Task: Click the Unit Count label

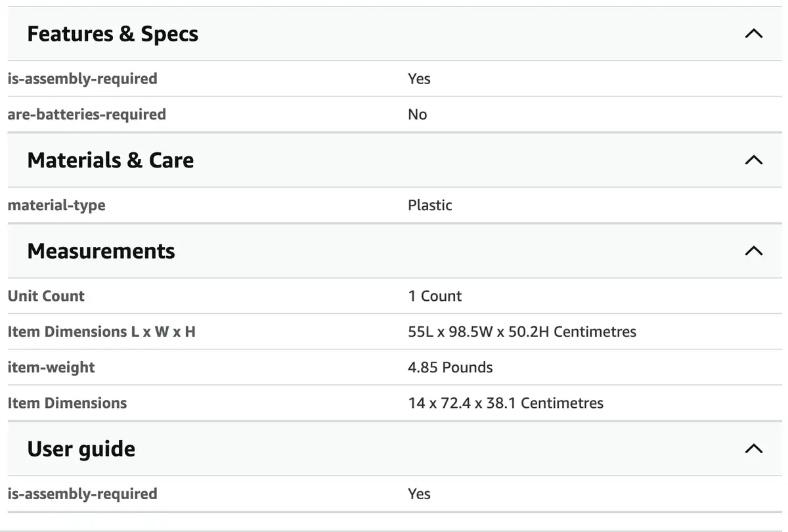Action: pos(46,296)
